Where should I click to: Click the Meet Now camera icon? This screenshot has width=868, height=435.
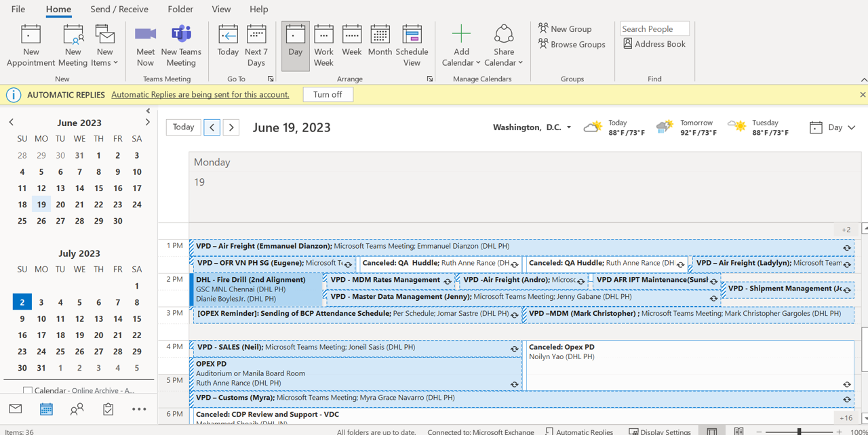coord(145,35)
